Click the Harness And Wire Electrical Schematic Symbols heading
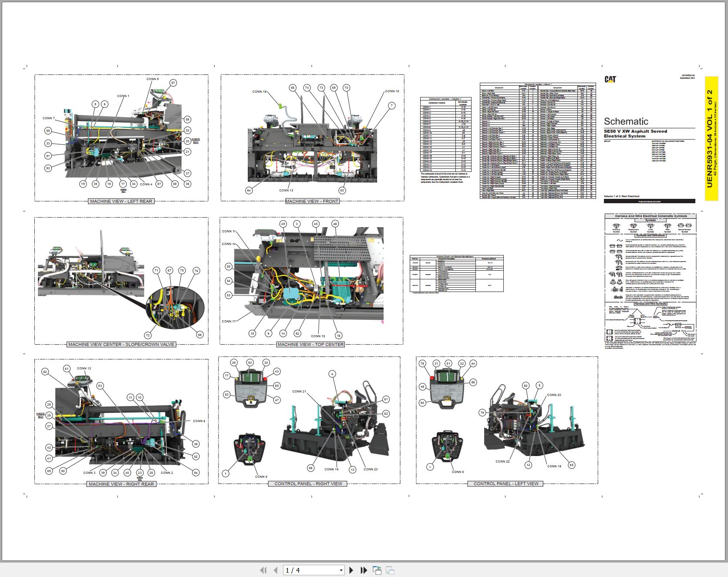Screen dimensions: 728x577 (x=650, y=216)
